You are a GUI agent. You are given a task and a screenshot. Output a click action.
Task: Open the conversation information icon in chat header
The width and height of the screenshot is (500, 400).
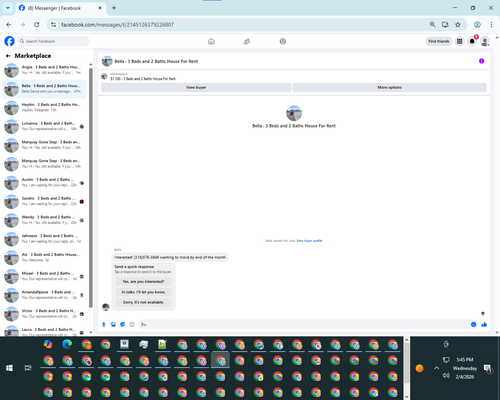(481, 61)
